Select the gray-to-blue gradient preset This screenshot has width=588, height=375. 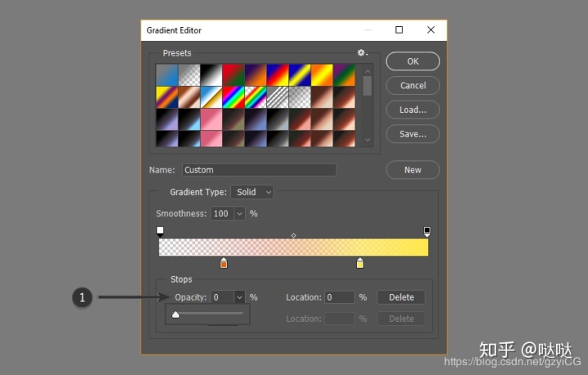[x=167, y=75]
